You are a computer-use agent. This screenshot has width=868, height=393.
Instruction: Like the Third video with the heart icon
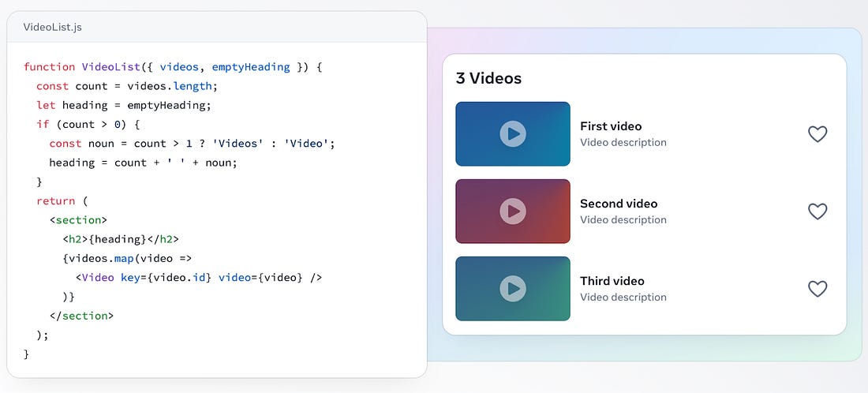817,289
